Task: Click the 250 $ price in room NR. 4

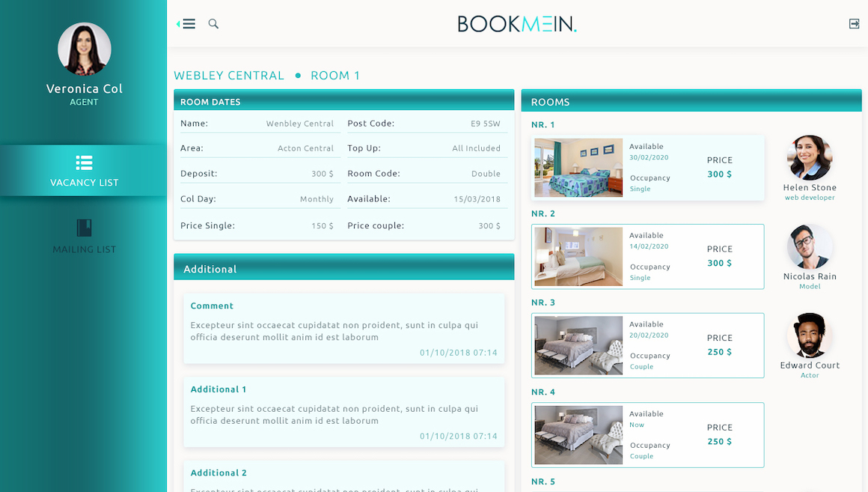Action: (720, 442)
